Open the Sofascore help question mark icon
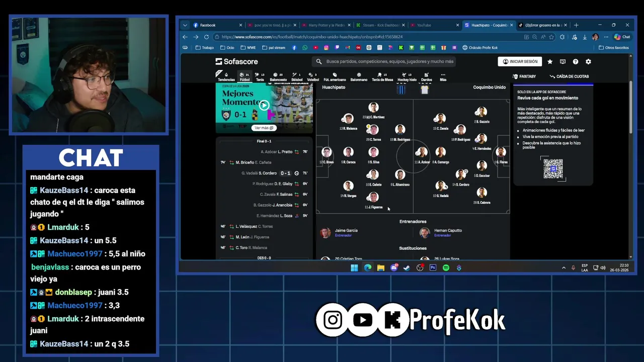This screenshot has width=644, height=362. [576, 61]
